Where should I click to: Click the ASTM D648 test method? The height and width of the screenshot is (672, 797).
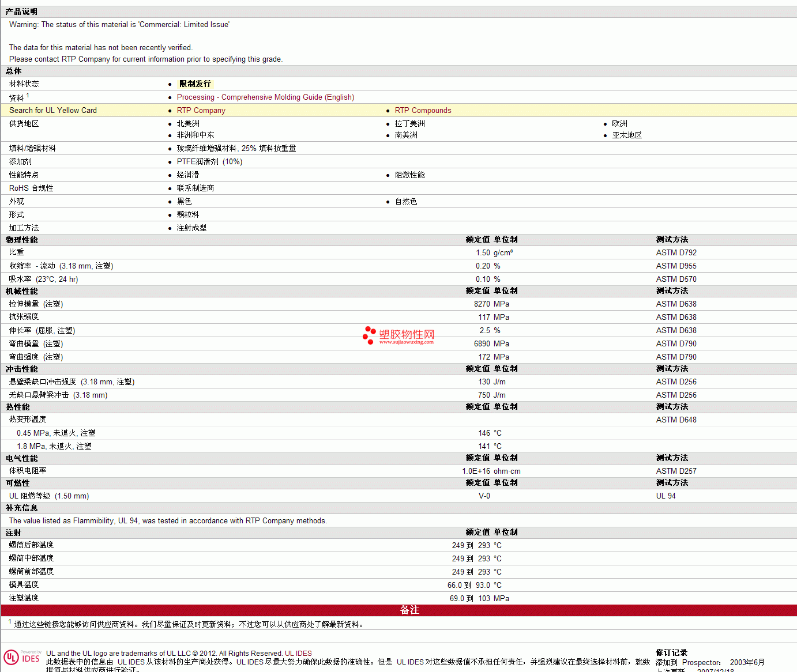[676, 420]
